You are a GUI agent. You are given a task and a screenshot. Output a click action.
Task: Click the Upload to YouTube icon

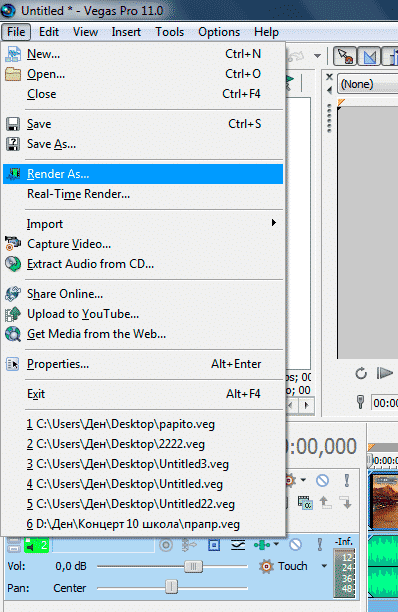[x=13, y=314]
